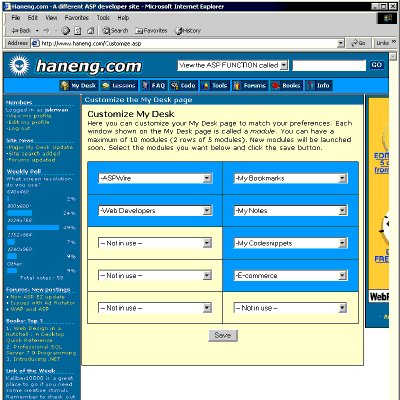This screenshot has width=400, height=400.
Task: Open the right column Not in use dropdown
Action: [291, 308]
